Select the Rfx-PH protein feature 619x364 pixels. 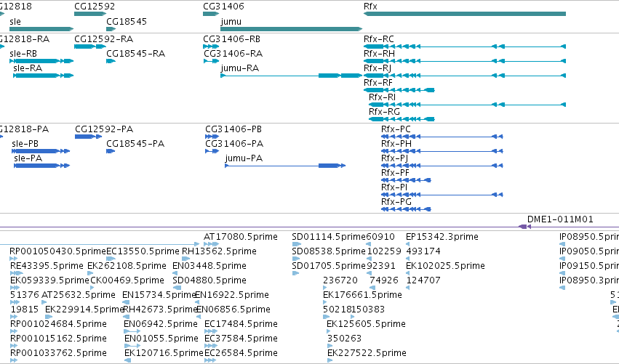tap(442, 151)
